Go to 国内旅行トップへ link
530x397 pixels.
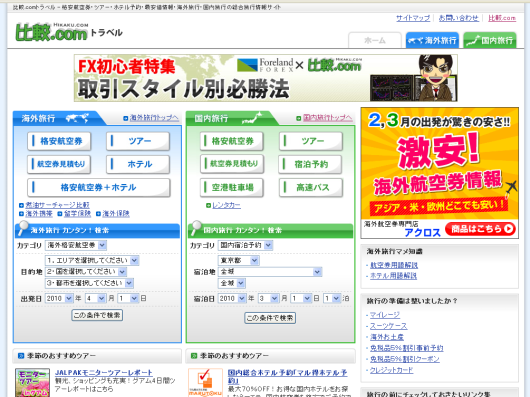pyautogui.click(x=327, y=118)
